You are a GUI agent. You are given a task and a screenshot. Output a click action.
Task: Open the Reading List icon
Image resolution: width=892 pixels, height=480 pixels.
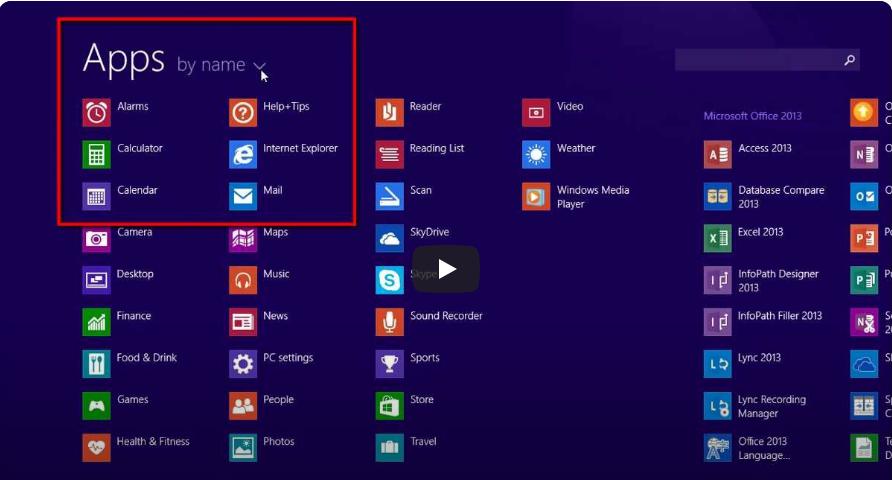click(390, 155)
